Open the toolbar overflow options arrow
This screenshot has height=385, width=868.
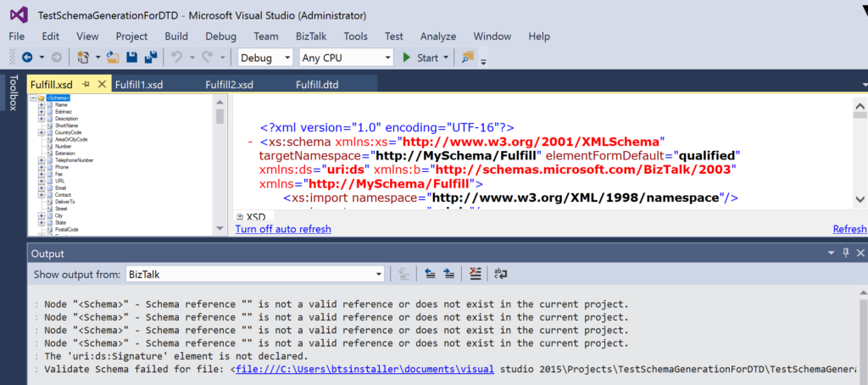pyautogui.click(x=483, y=61)
